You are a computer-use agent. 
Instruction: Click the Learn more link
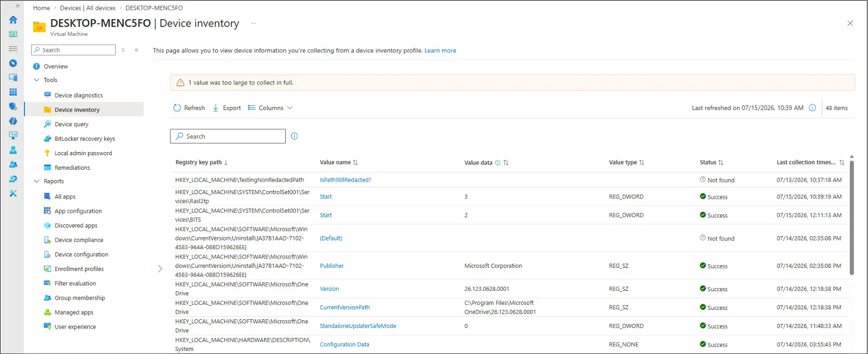click(440, 50)
